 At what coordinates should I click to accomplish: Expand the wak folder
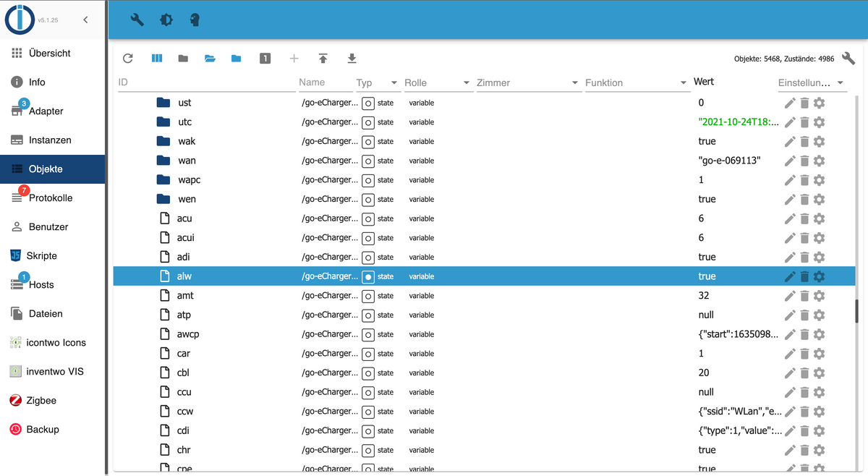click(163, 141)
